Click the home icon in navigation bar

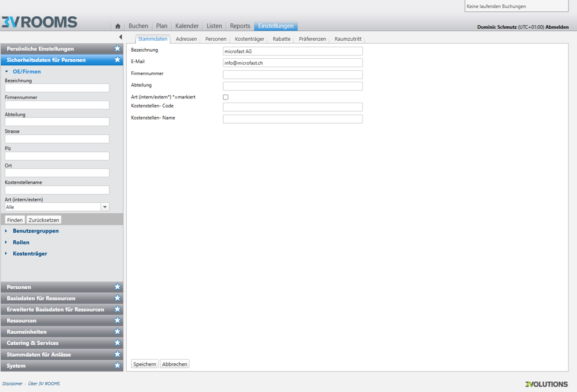118,26
